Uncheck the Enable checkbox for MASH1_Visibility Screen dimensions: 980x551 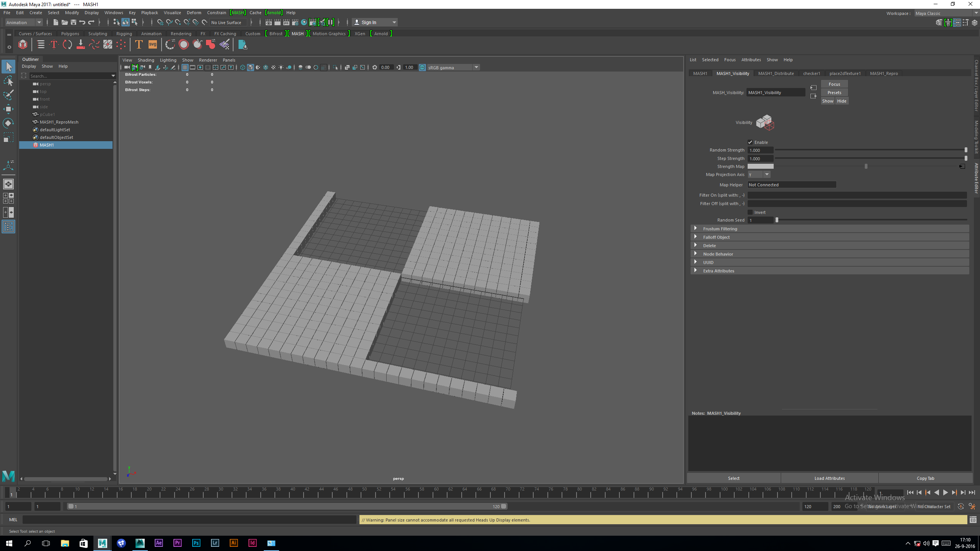coord(751,142)
